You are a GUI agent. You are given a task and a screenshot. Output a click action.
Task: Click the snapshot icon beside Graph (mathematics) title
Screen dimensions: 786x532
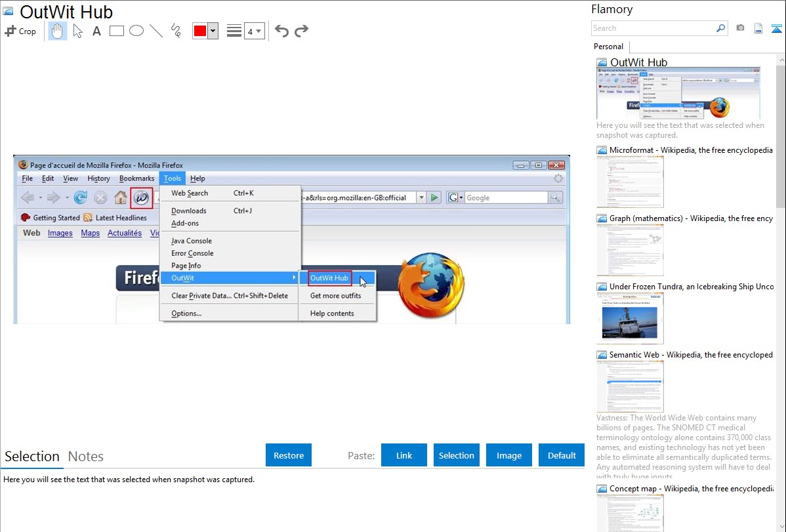pyautogui.click(x=602, y=218)
